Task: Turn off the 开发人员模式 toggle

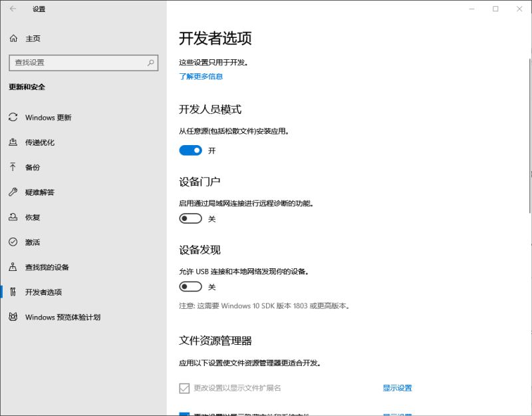Action: point(190,150)
